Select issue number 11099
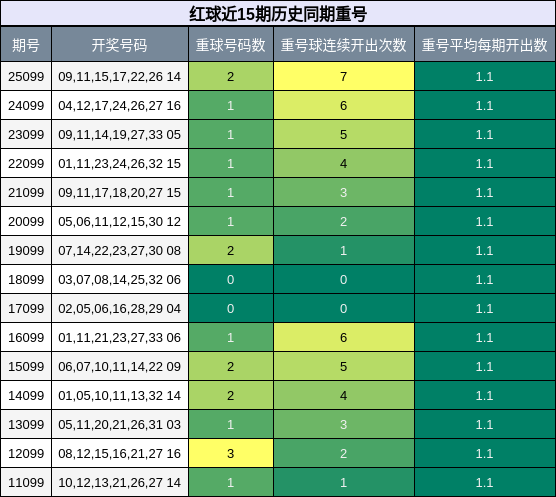 [26, 482]
